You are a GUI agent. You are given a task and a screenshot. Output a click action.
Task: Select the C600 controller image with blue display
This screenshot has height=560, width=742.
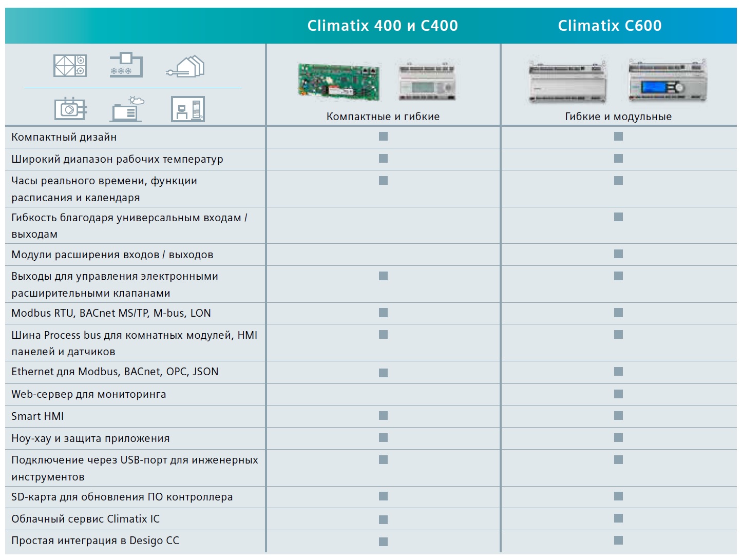pos(668,81)
